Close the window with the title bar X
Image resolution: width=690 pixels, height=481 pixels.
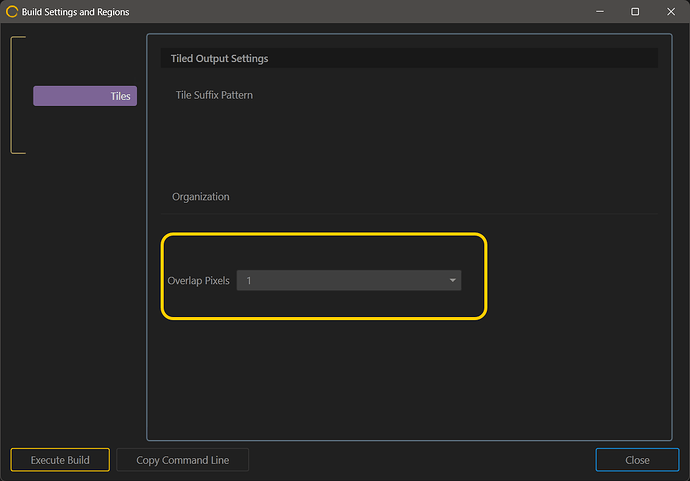point(671,12)
